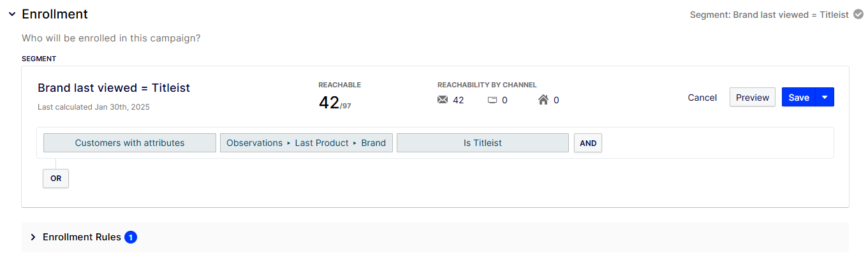Click the email reachability envelope icon
Viewport: 868px width, 262px height.
[x=443, y=100]
